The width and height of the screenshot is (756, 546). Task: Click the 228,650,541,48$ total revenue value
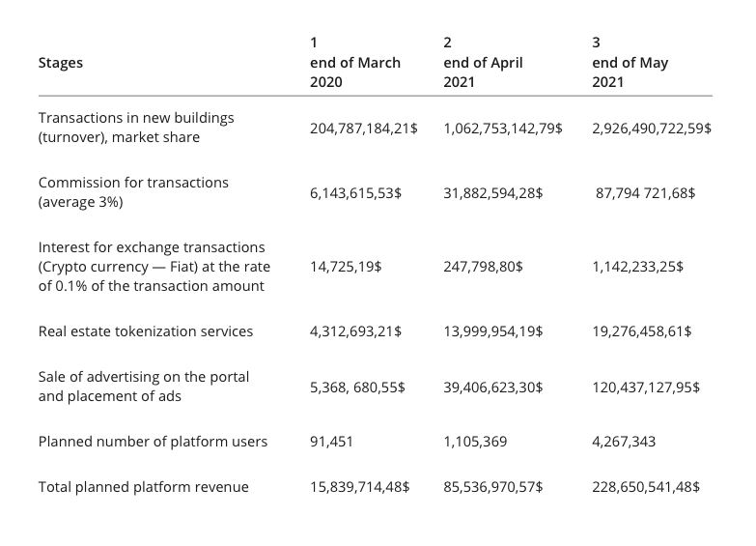[x=646, y=487]
